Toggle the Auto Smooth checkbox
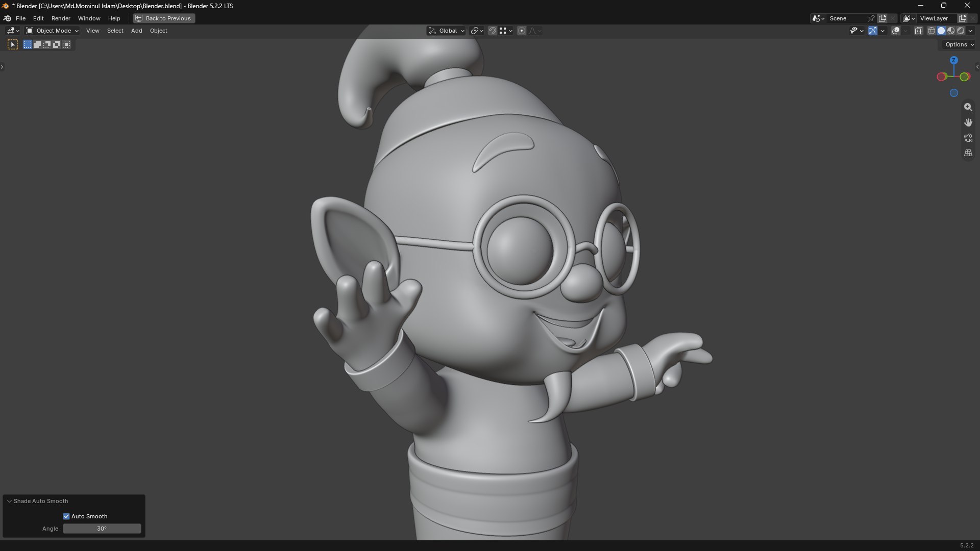 pos(66,516)
